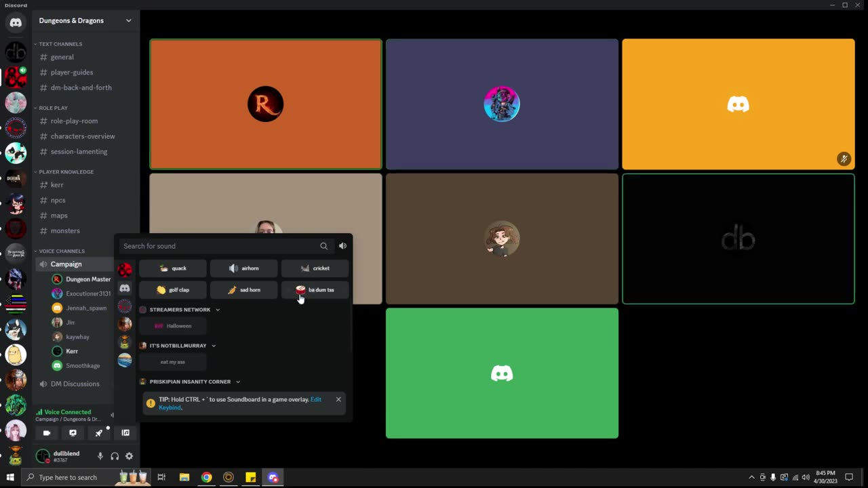This screenshot has height=488, width=868.
Task: Play the airhorn sound
Action: click(243, 268)
